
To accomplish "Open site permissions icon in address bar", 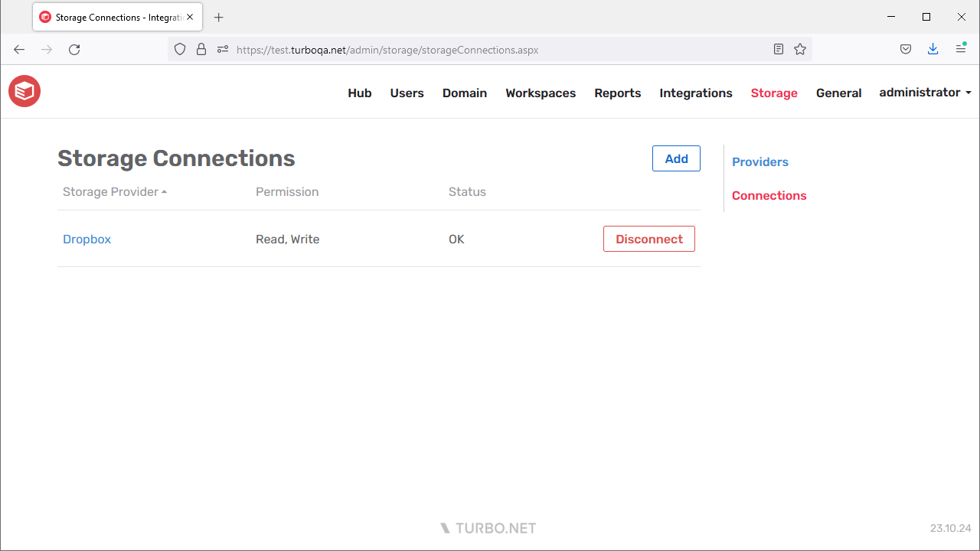I will [223, 50].
